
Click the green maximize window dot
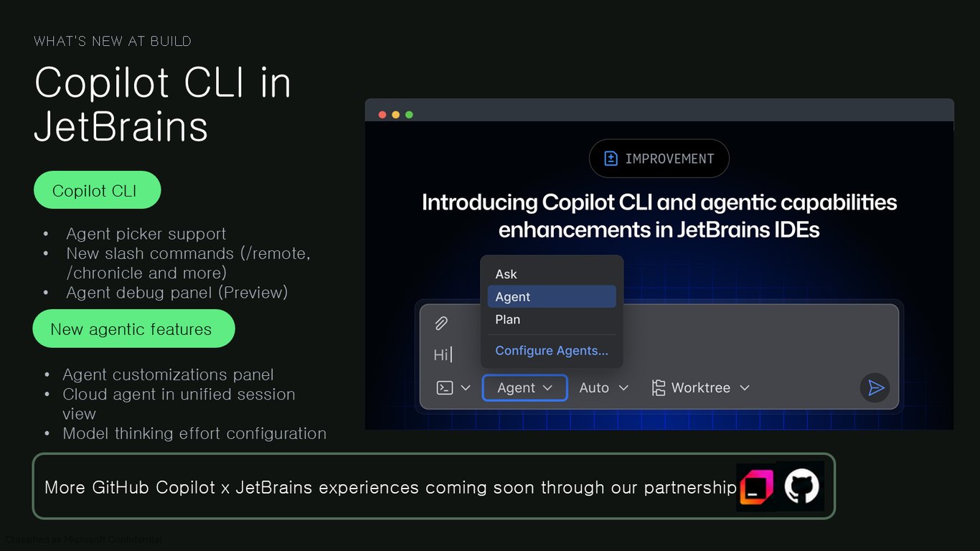(x=409, y=115)
